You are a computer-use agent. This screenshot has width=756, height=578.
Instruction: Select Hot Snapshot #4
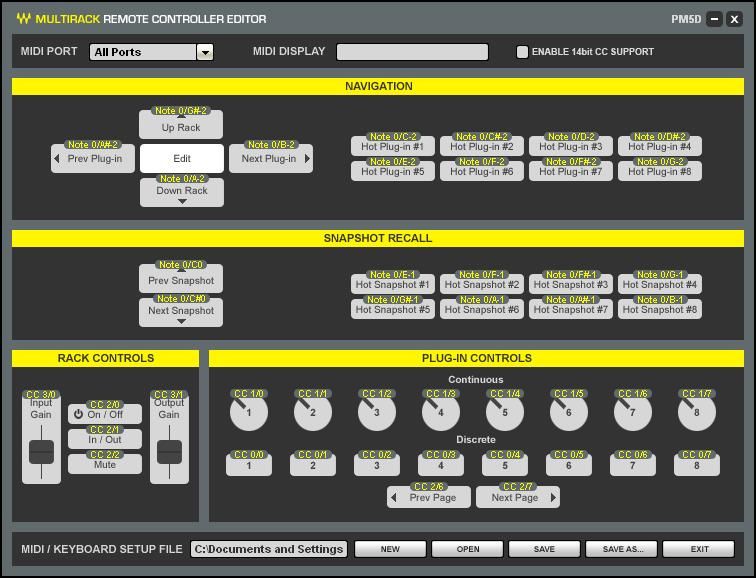click(660, 284)
